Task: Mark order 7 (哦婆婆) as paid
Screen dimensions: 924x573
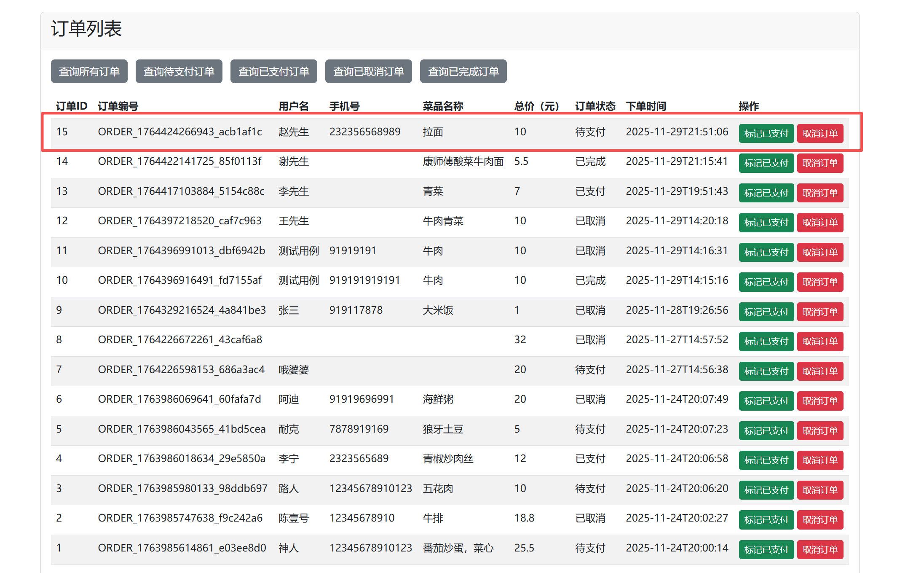Action: (766, 371)
